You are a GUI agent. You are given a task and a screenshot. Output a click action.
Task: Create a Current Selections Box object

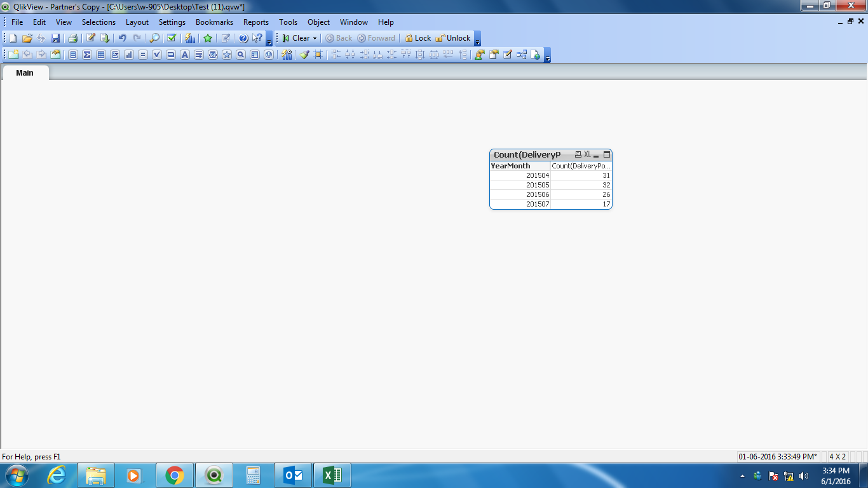157,55
